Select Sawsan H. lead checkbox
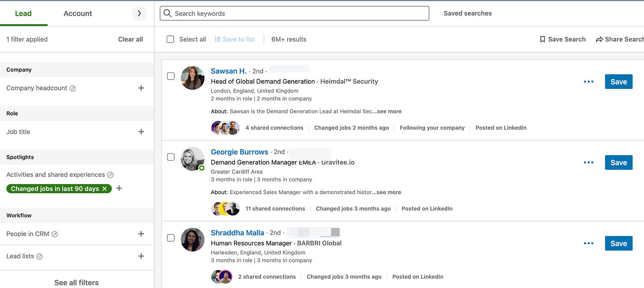Screen dimensions: 644x288 pyautogui.click(x=171, y=76)
